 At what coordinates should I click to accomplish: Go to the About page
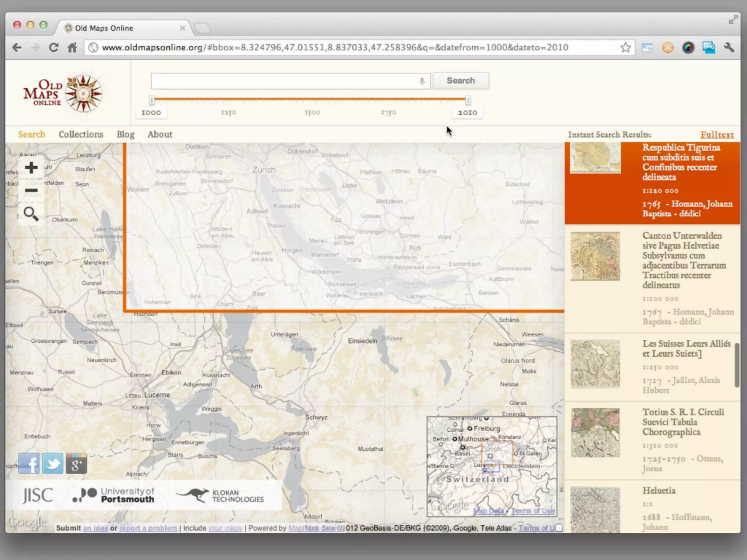(x=160, y=135)
